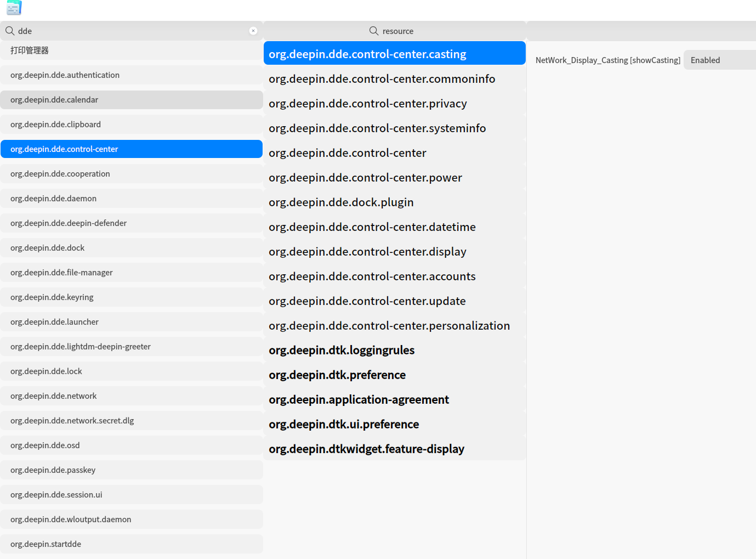Clear the dde search field
Image resolution: width=756 pixels, height=559 pixels.
coord(253,31)
